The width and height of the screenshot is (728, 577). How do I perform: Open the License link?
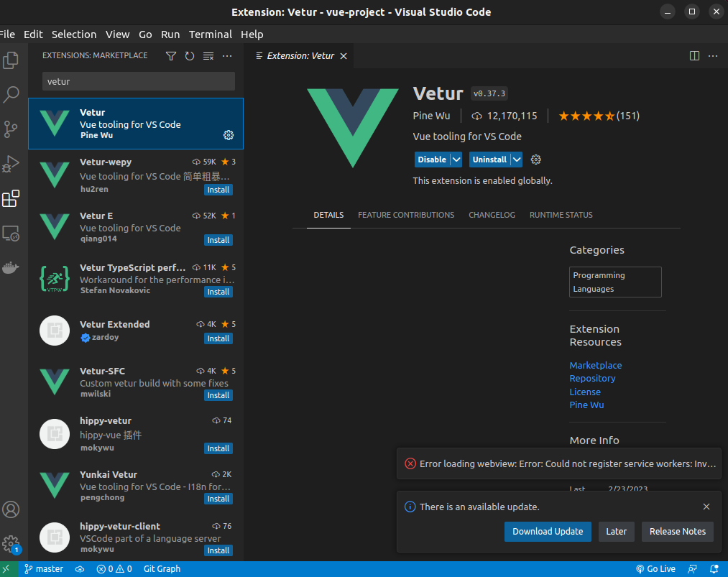(x=585, y=392)
